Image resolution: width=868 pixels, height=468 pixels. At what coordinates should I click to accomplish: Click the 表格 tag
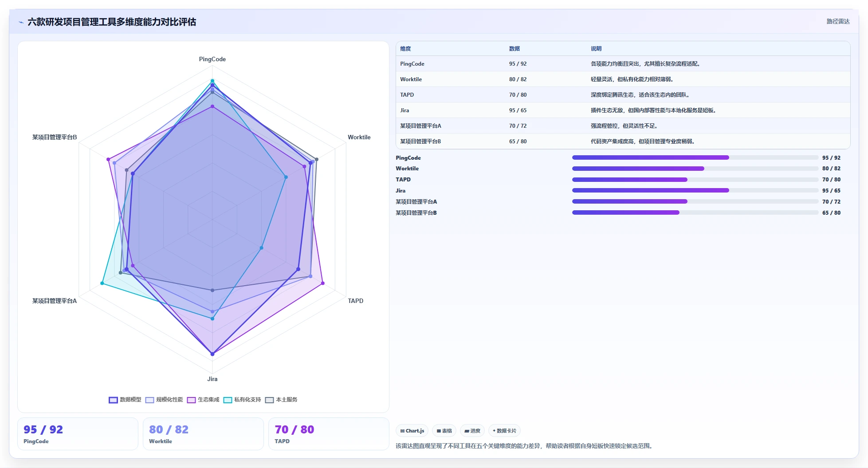pyautogui.click(x=444, y=431)
